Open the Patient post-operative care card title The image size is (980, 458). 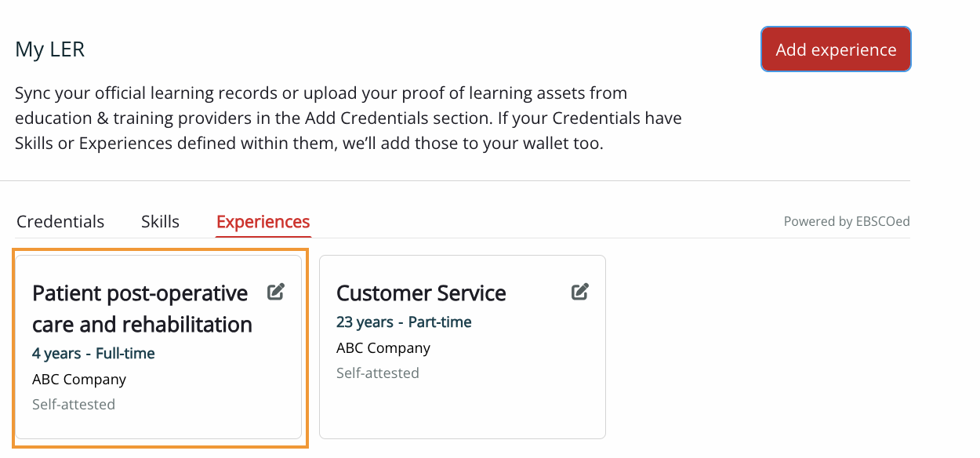[x=142, y=308]
